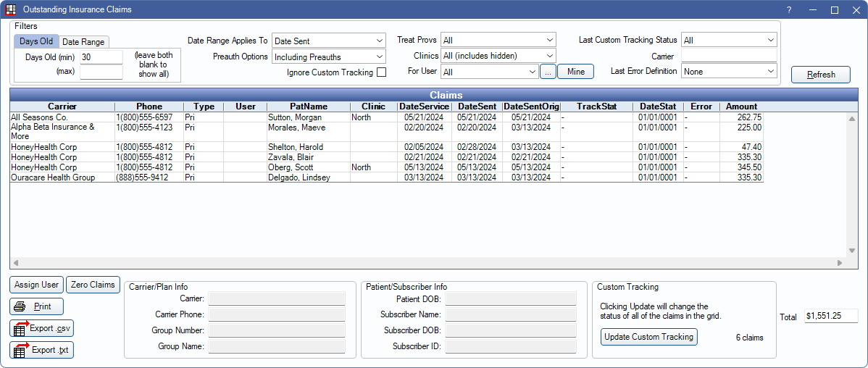Click the help question mark icon

point(789,9)
